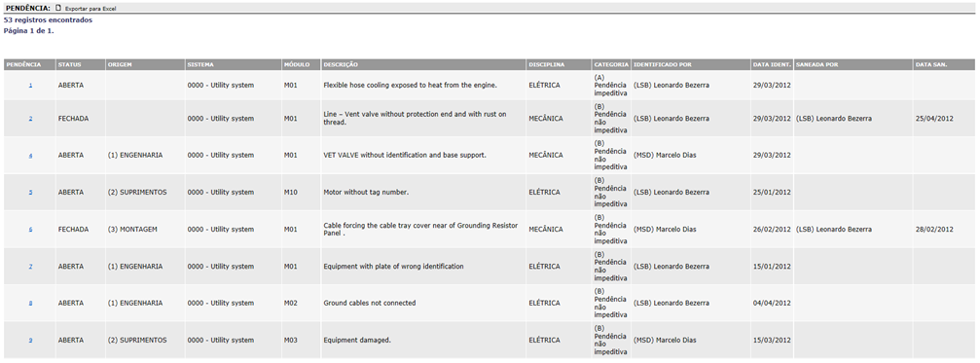Open pendência number 2 link
Viewport: 980px width, 363px height.
coord(30,119)
